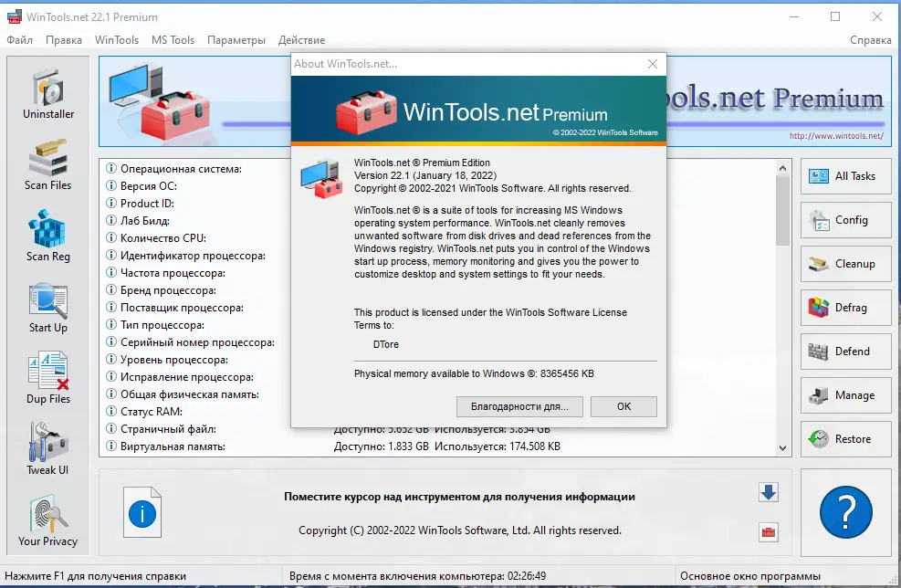The height and width of the screenshot is (588, 901).
Task: Open the WinTools menu
Action: [x=117, y=40]
